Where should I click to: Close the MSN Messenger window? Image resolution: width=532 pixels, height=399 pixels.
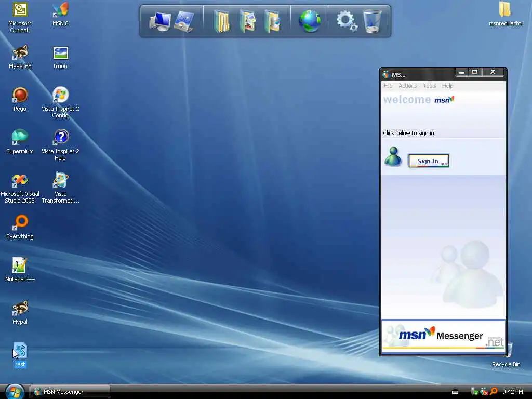493,72
